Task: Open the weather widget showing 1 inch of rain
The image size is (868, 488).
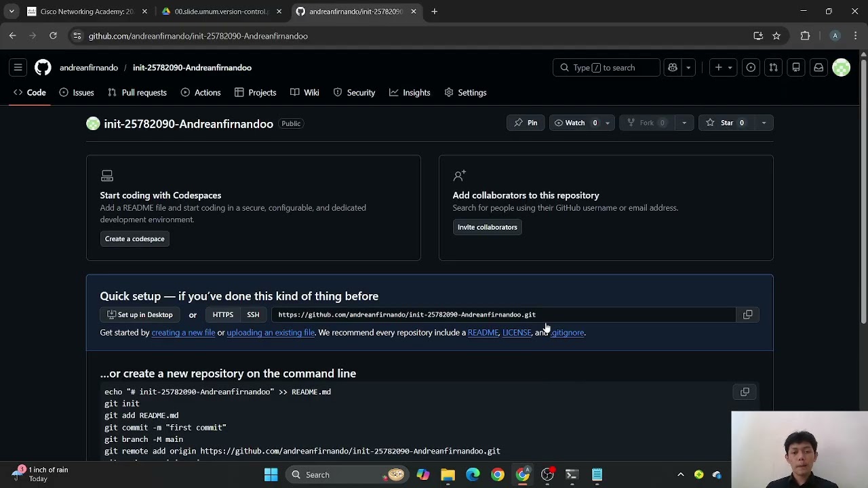Action: 41,474
